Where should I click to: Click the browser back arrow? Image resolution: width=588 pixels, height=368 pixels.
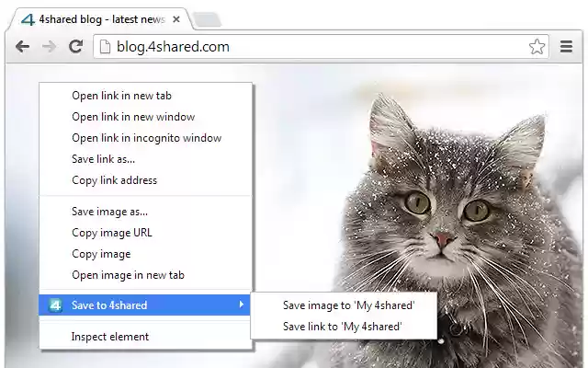click(22, 47)
